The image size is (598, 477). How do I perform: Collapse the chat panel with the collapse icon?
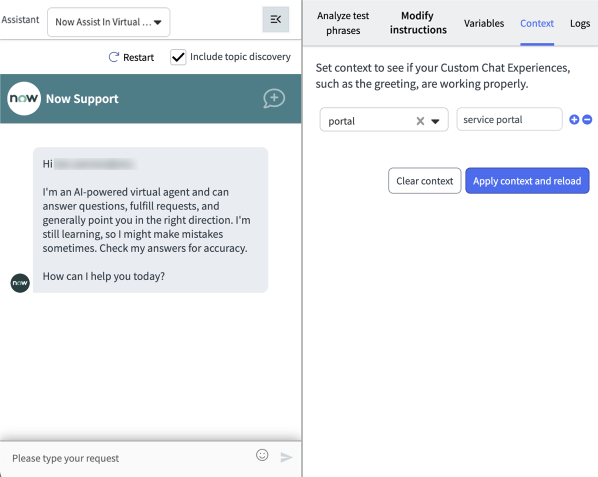[275, 19]
